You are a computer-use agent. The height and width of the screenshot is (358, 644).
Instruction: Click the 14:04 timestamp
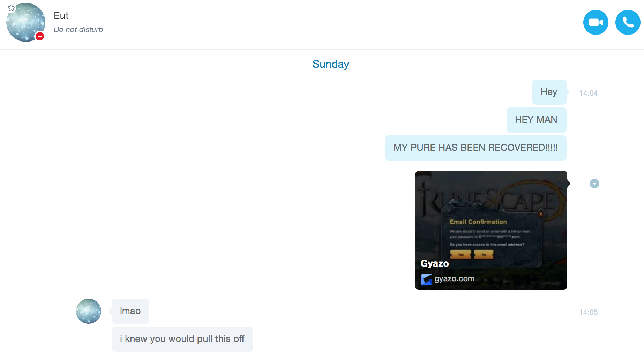click(588, 93)
